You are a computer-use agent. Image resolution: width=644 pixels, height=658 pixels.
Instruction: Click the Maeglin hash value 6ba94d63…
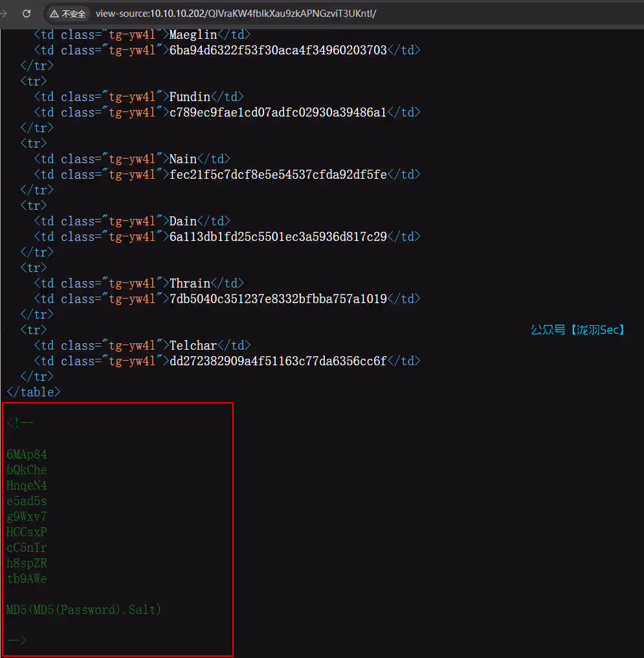(x=278, y=50)
